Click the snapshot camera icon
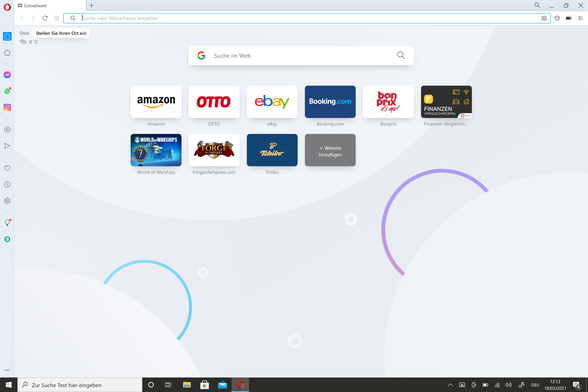 544,18
